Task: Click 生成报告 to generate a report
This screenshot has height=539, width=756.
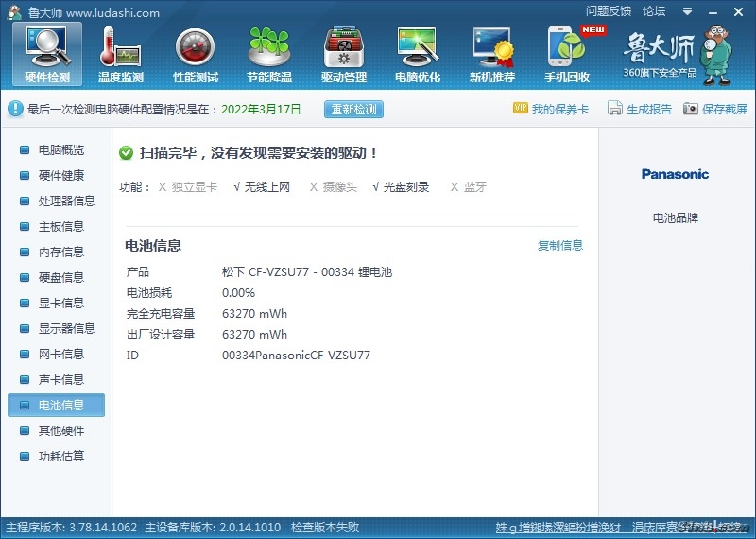Action: click(640, 109)
